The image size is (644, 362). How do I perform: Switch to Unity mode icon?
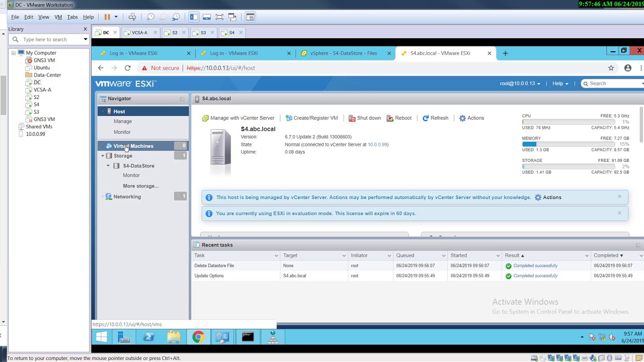[x=232, y=17]
